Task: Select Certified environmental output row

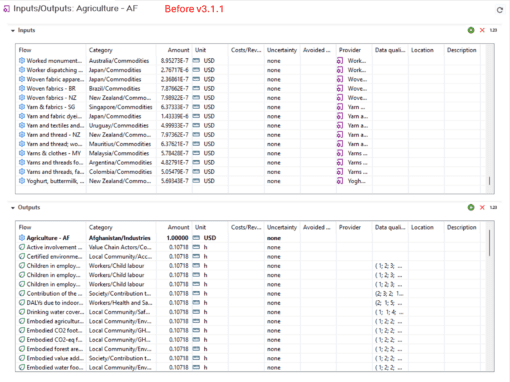Action: coord(251,257)
